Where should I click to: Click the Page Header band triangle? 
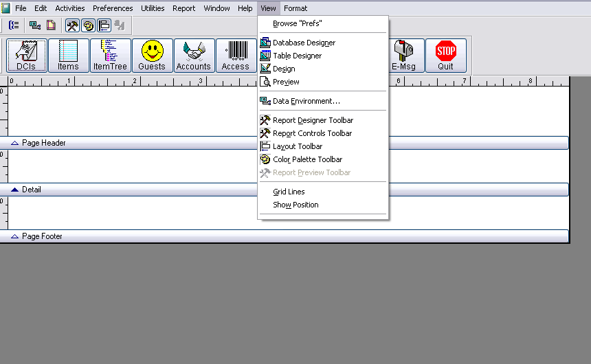coord(14,143)
